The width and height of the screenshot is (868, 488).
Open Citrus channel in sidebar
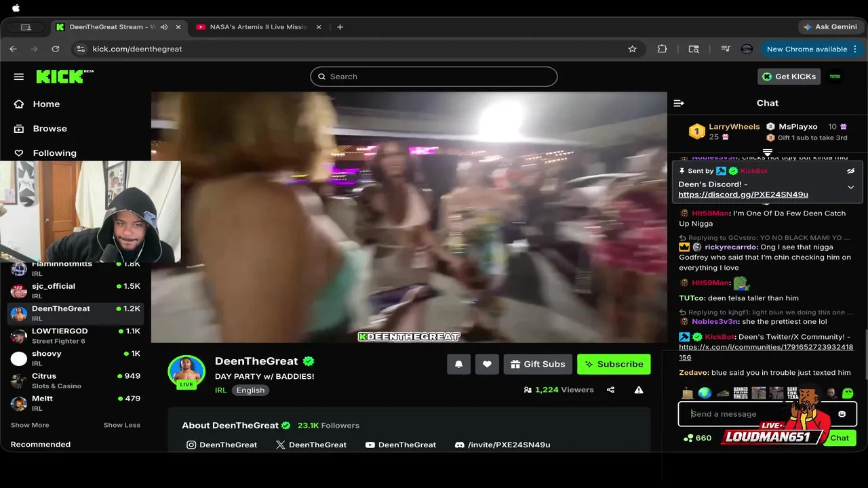[75, 380]
